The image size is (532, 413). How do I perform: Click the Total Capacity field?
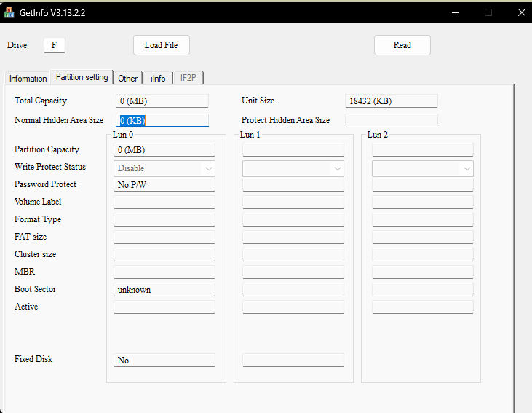click(162, 101)
